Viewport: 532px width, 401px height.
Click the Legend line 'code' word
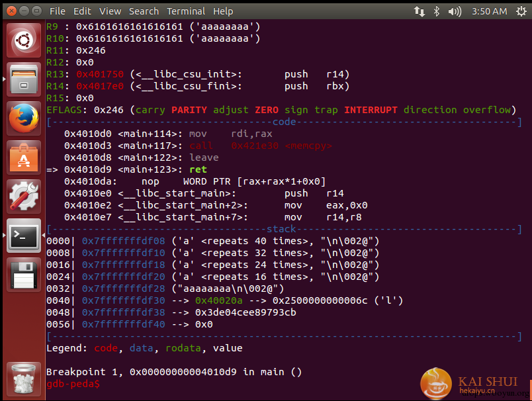[x=106, y=349]
